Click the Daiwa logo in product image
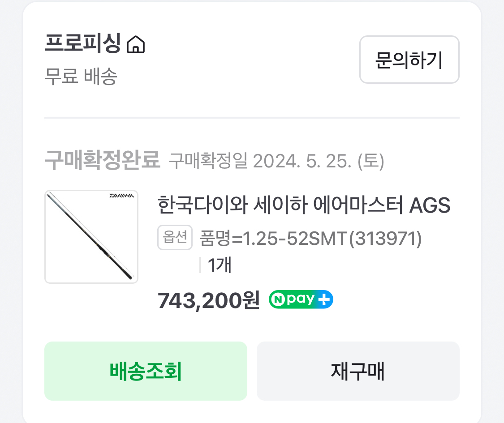Screen dimensions: 504x423 122,196
